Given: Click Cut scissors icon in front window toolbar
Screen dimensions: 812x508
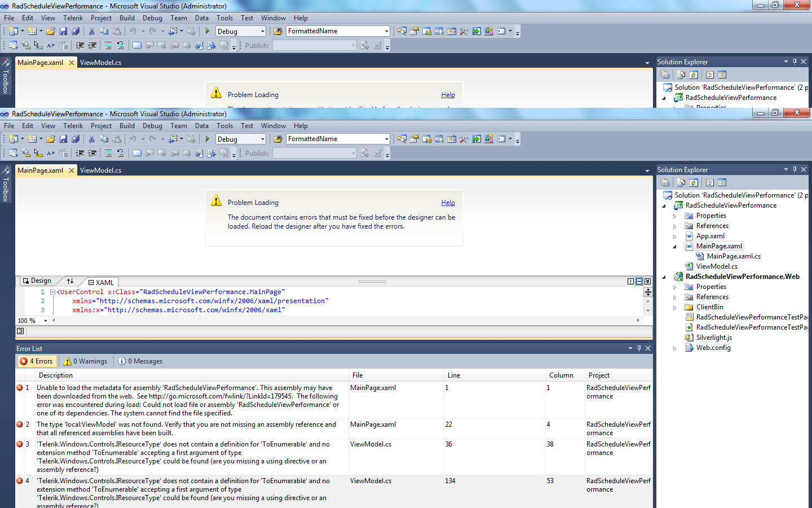Looking at the screenshot, I should [x=91, y=139].
